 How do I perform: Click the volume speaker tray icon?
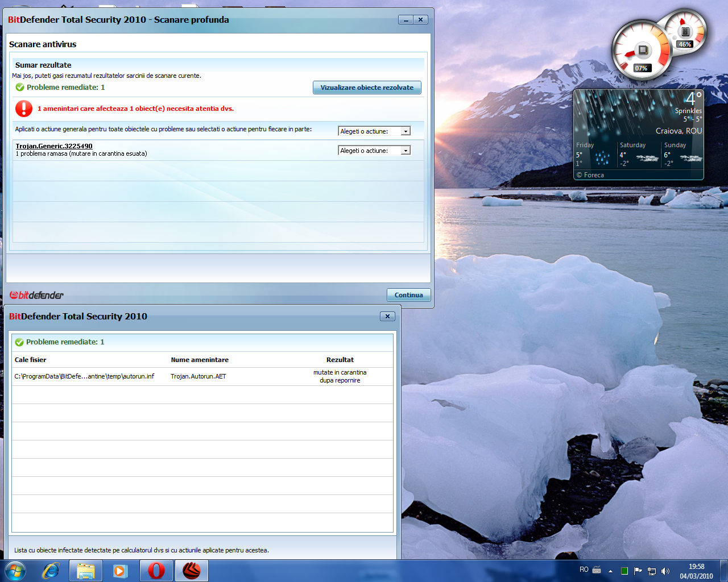[665, 571]
